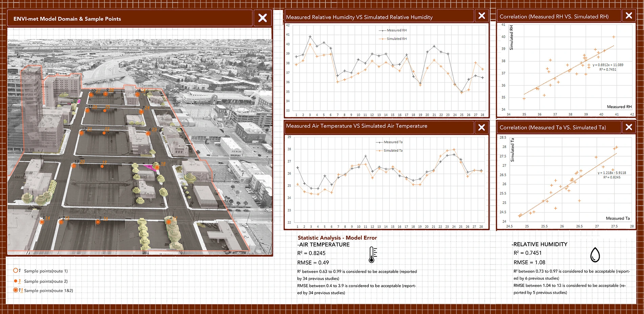Select sample point 10 on the map

pyautogui.click(x=91, y=95)
